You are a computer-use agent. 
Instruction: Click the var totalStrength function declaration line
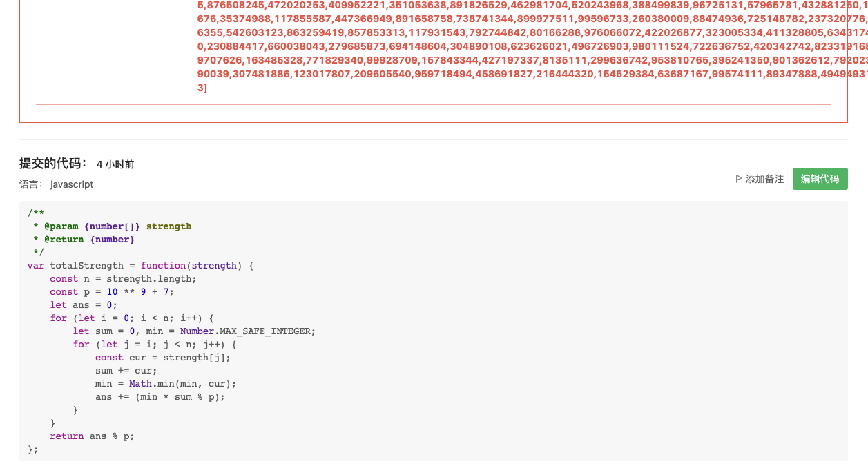[x=141, y=265]
